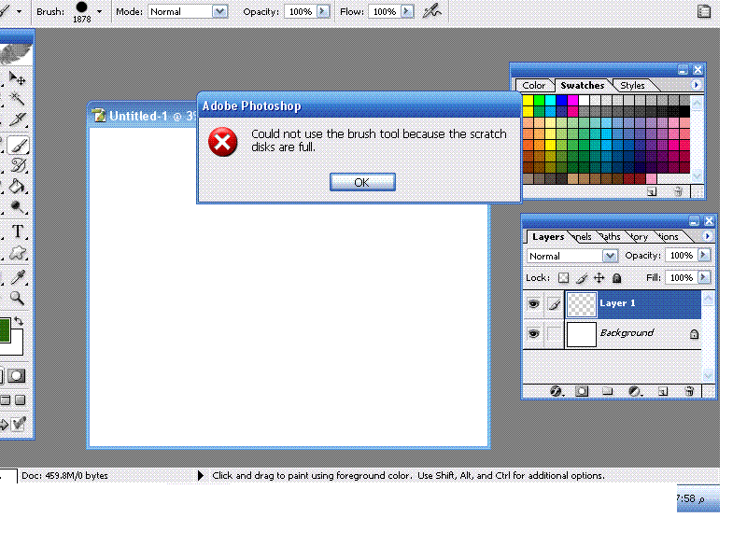Minimize the Swatches palette window

click(684, 70)
